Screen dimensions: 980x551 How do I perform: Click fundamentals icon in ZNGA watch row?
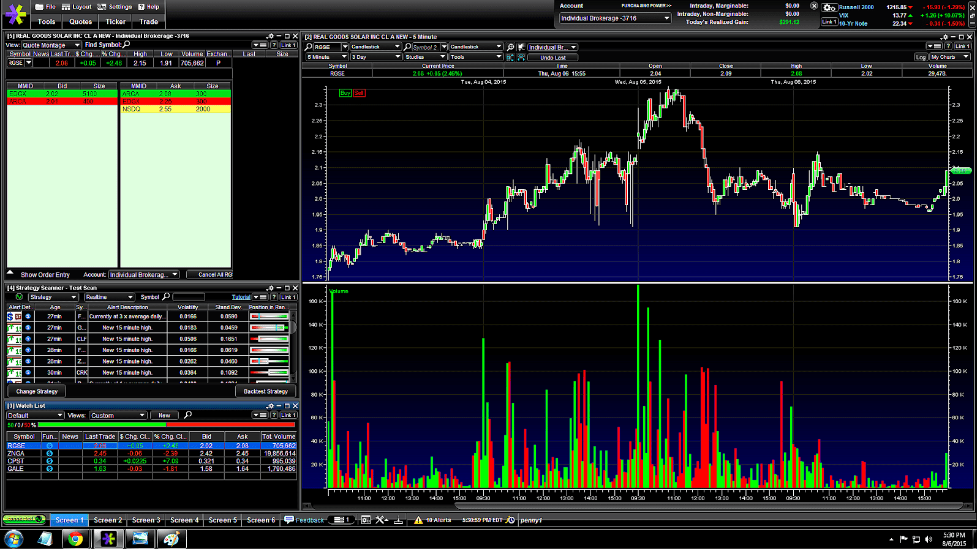pos(50,454)
